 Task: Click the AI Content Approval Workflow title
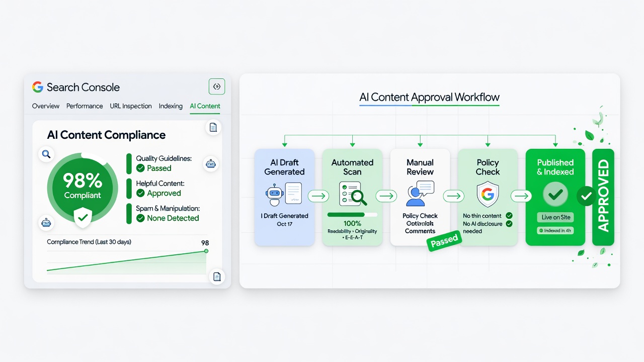(430, 97)
